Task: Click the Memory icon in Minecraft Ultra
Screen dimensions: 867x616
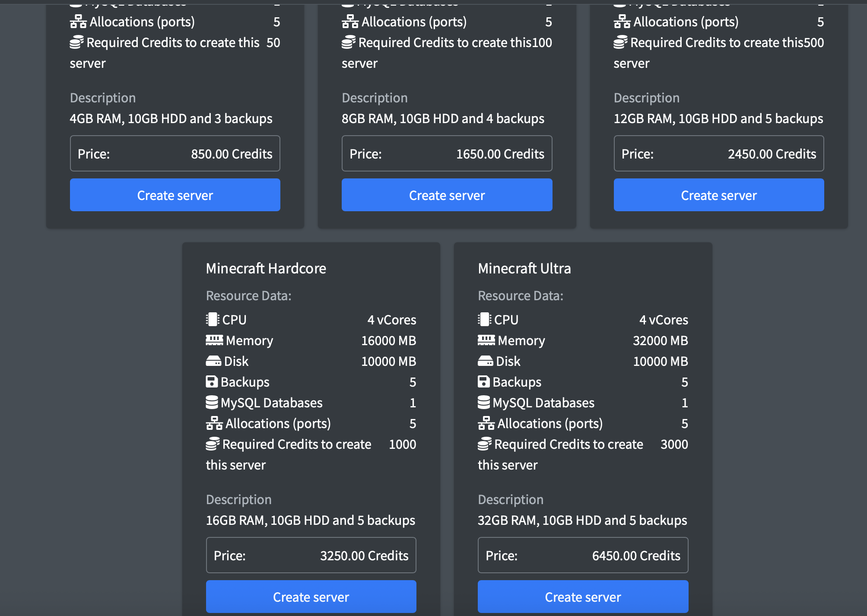Action: coord(486,340)
